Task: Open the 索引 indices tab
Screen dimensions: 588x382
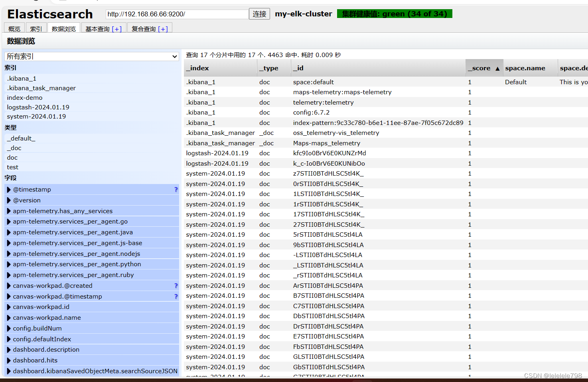Action: click(x=36, y=29)
